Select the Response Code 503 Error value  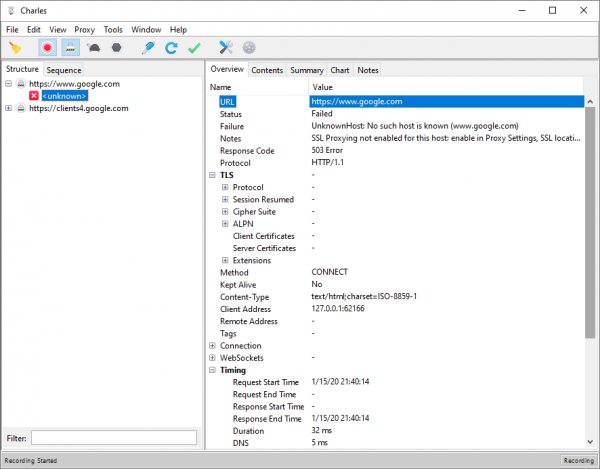tap(327, 150)
